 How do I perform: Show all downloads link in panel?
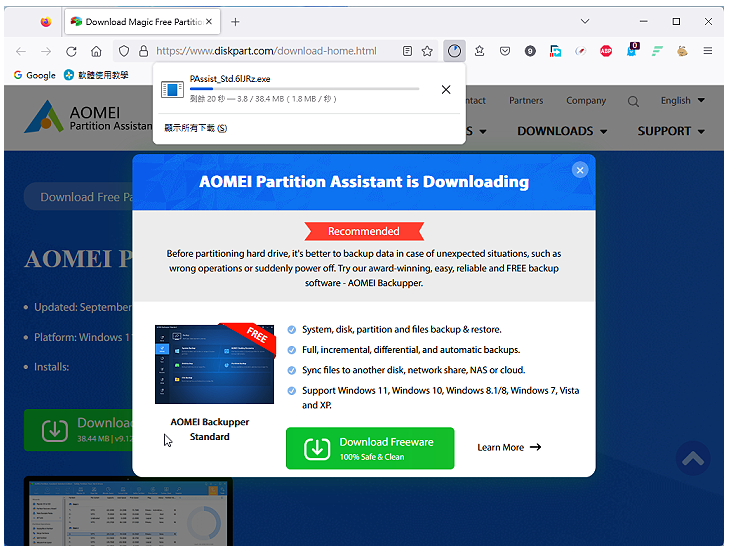tap(196, 128)
